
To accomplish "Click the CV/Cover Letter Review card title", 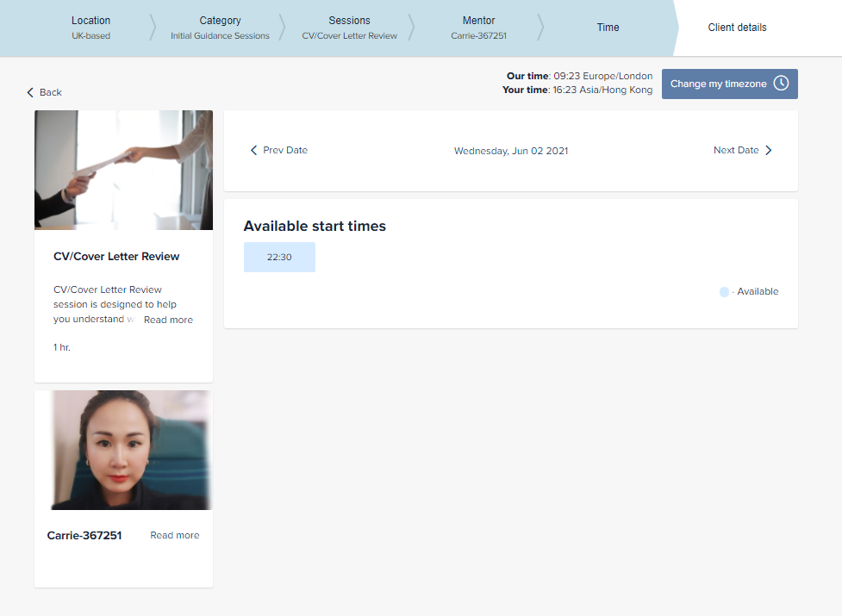I will click(116, 256).
